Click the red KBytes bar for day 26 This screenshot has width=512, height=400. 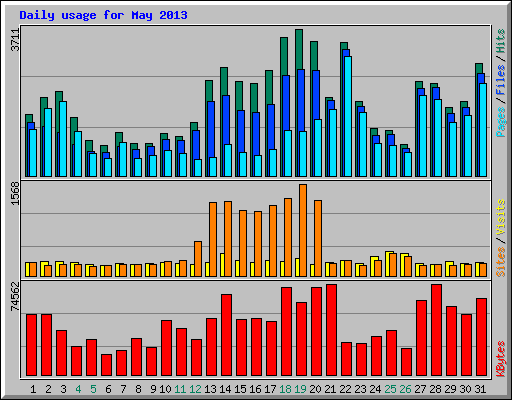coord(407,362)
